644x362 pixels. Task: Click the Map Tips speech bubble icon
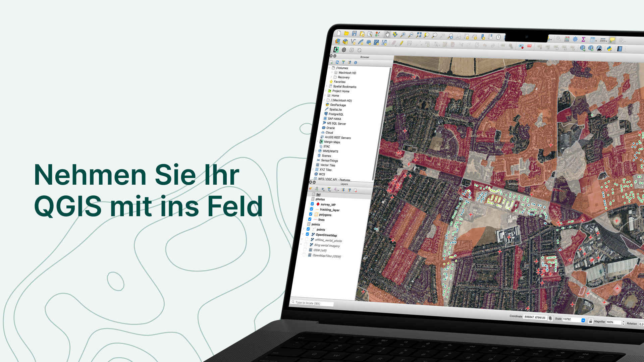point(612,40)
